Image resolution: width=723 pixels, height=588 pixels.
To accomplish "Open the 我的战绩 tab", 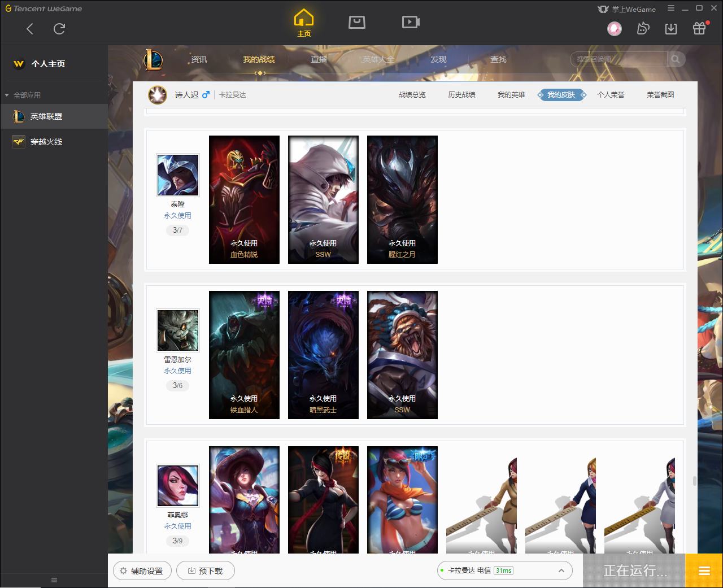I will click(x=259, y=59).
